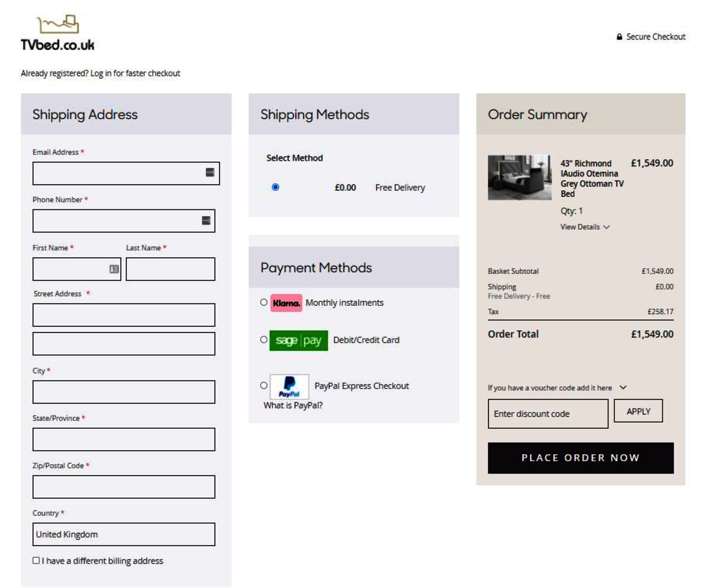Collapse the voucher code section
The width and height of the screenshot is (722, 588).
(623, 388)
